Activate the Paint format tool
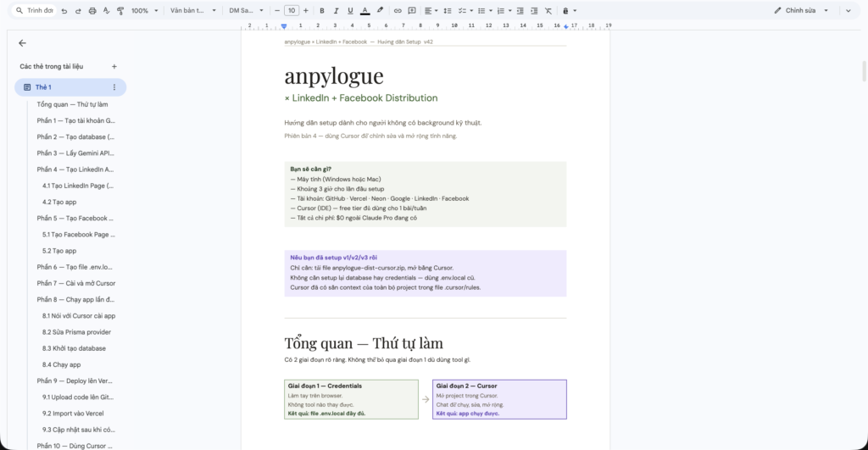Image resolution: width=868 pixels, height=450 pixels. [120, 11]
